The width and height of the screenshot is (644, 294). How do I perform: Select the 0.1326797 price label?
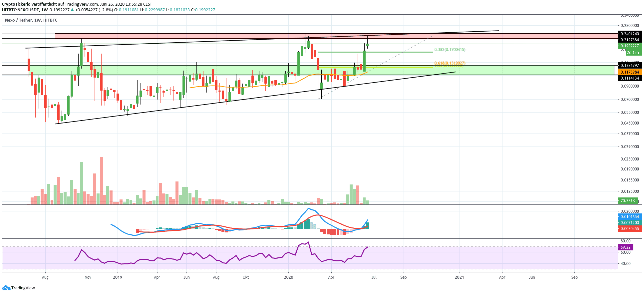(630, 66)
